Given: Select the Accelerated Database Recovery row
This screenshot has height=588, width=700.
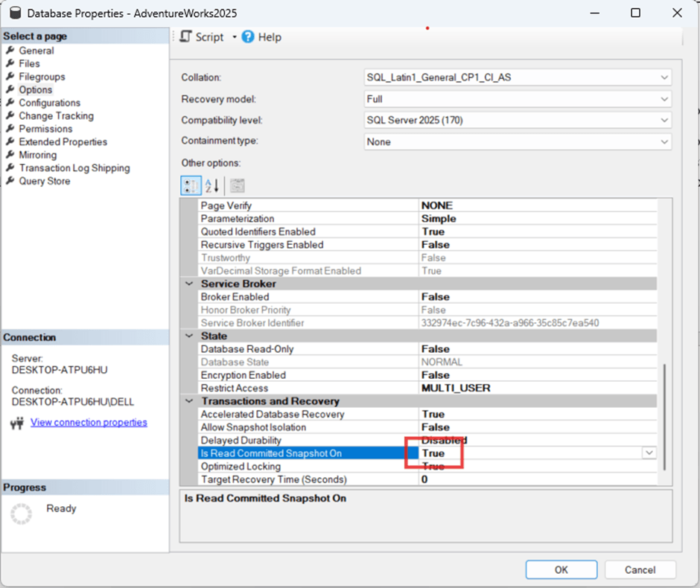Looking at the screenshot, I should tap(427, 414).
